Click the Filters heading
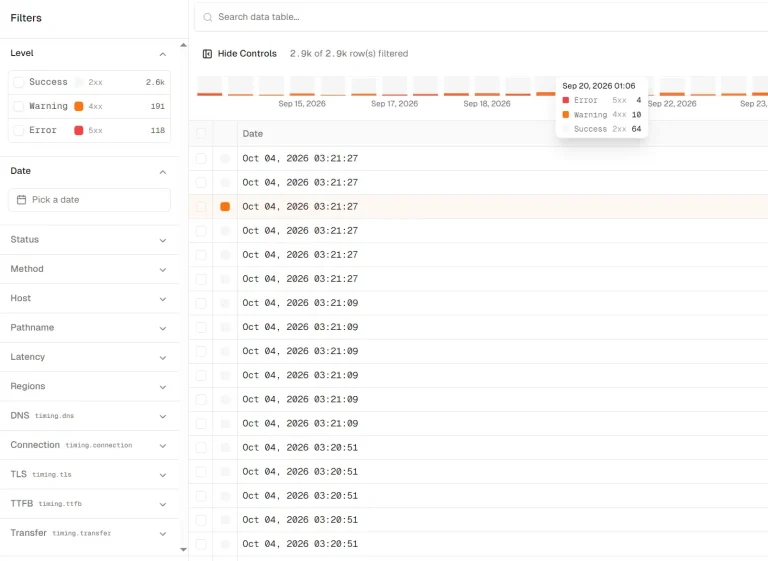 [26, 18]
